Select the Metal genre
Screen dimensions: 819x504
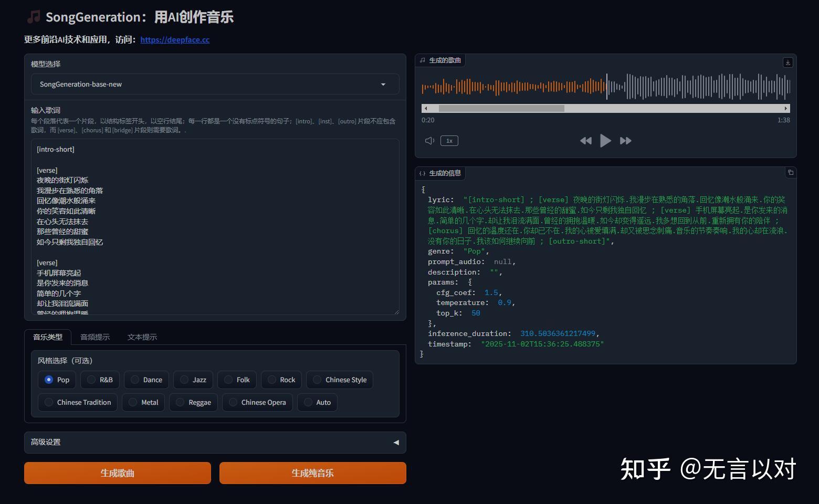click(x=143, y=402)
